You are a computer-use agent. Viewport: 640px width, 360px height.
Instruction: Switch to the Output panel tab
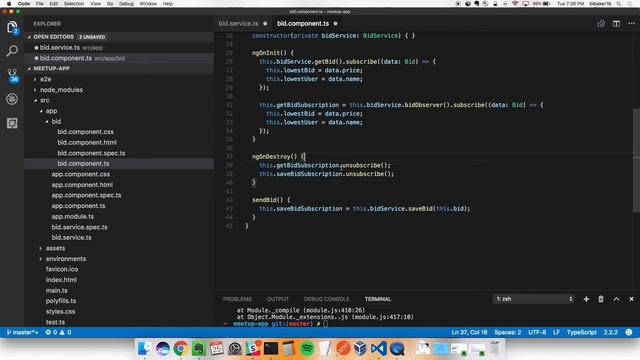pos(278,299)
